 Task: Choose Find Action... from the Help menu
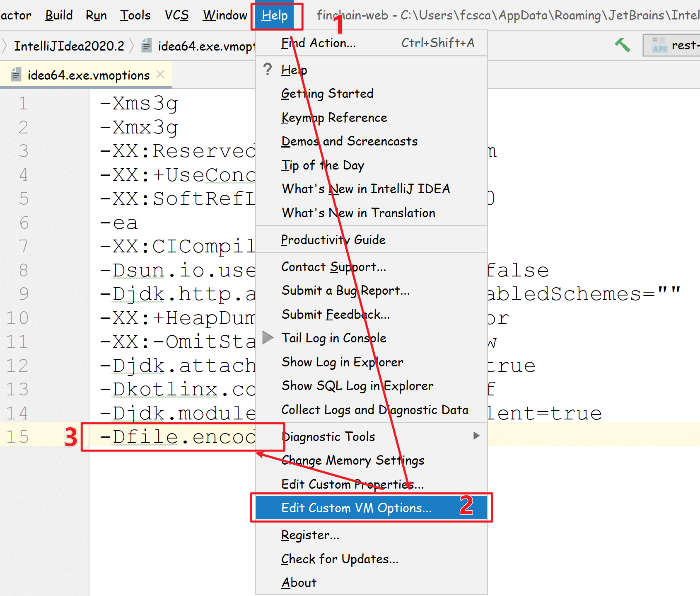tap(372, 43)
